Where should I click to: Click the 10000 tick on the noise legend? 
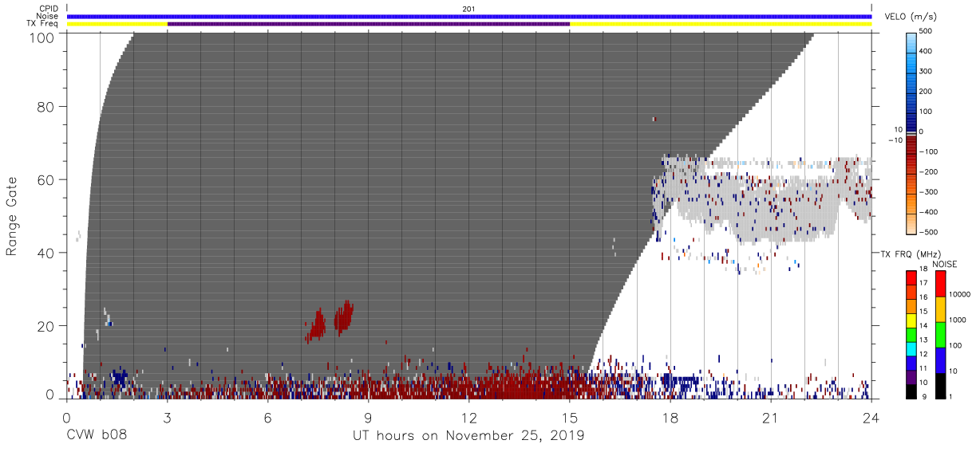(x=960, y=294)
